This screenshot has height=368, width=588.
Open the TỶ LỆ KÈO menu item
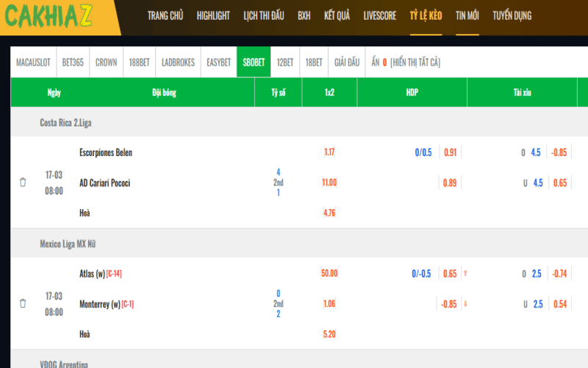point(426,15)
